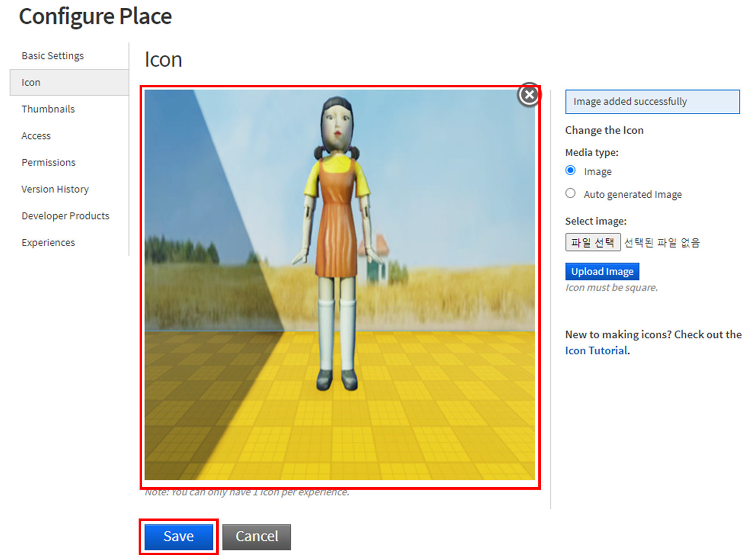Open Permissions section

[x=48, y=162]
